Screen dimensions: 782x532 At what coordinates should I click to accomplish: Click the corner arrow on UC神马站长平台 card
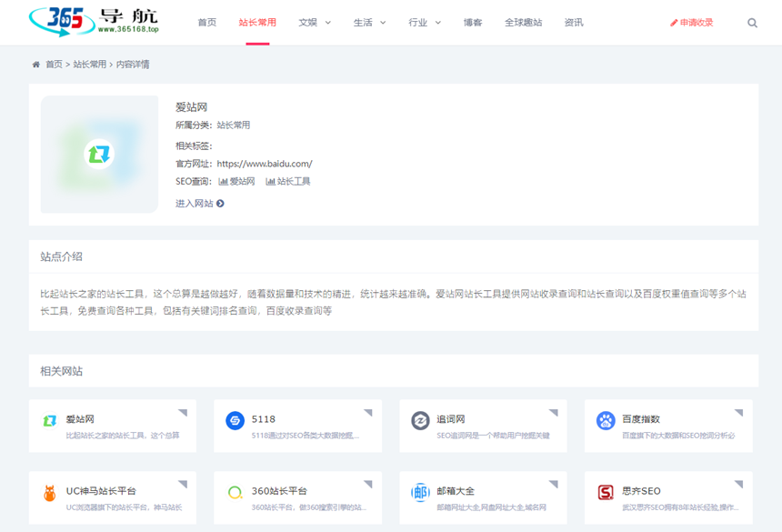(x=183, y=484)
